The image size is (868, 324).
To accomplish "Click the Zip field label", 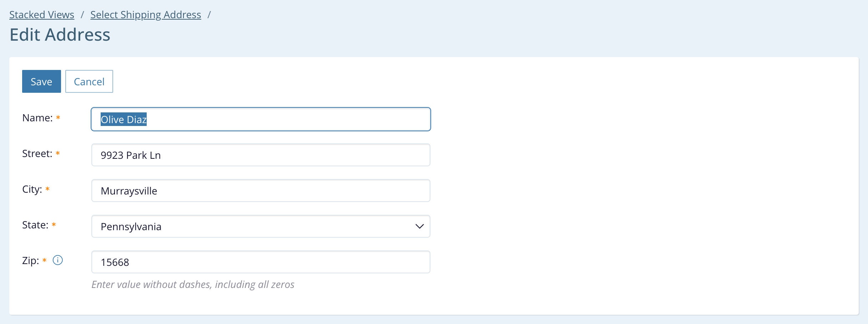I will pos(30,260).
